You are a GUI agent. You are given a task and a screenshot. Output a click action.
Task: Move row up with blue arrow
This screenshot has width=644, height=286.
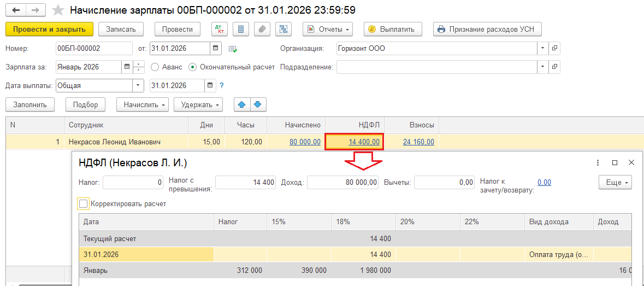click(x=243, y=104)
